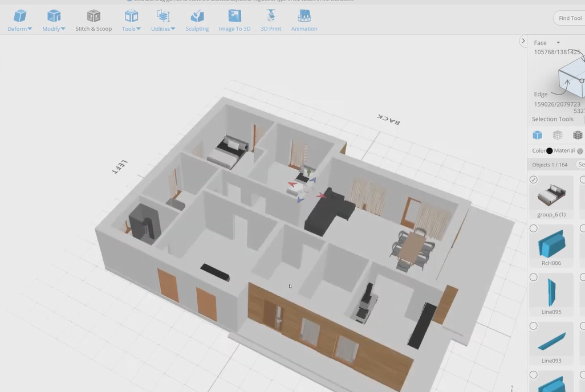The width and height of the screenshot is (585, 392).
Task: Expand the Deform dropdown arrow
Action: click(30, 28)
